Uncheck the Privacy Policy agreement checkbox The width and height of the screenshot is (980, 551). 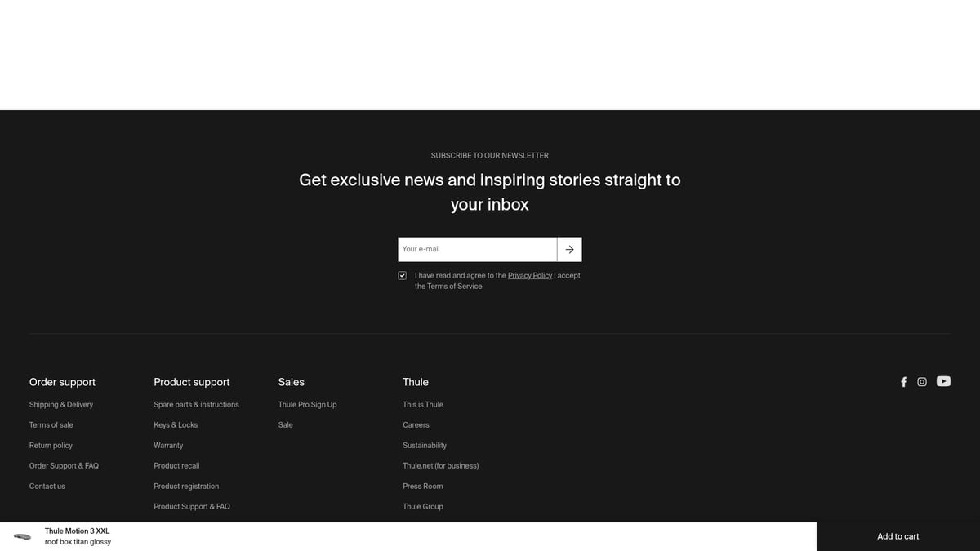(402, 276)
